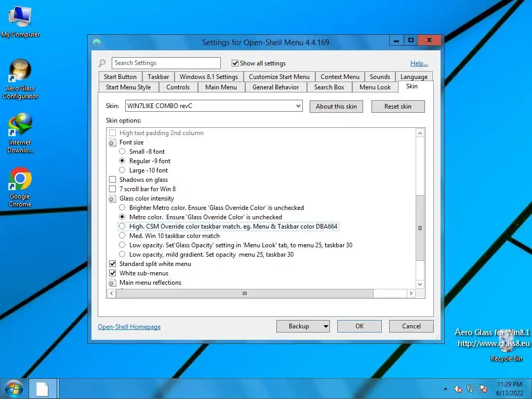
Task: Select Low opacity mild gradient option
Action: click(122, 254)
